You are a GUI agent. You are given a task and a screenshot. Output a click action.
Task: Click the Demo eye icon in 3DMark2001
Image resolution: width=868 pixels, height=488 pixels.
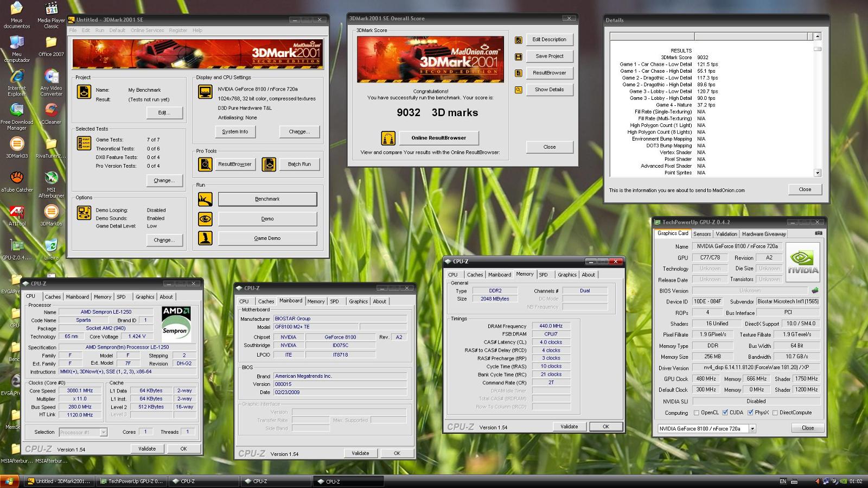[205, 219]
